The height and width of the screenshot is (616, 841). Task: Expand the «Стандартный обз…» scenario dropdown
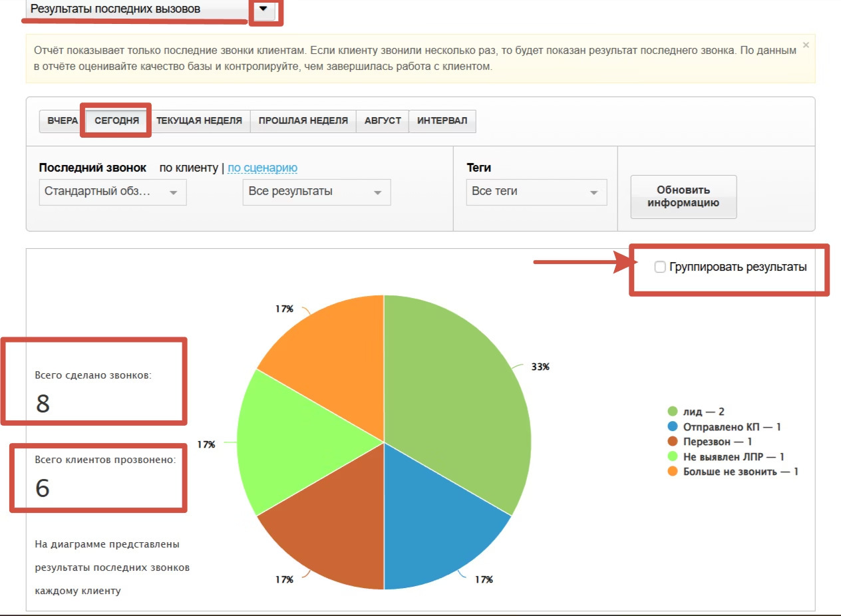pyautogui.click(x=112, y=192)
